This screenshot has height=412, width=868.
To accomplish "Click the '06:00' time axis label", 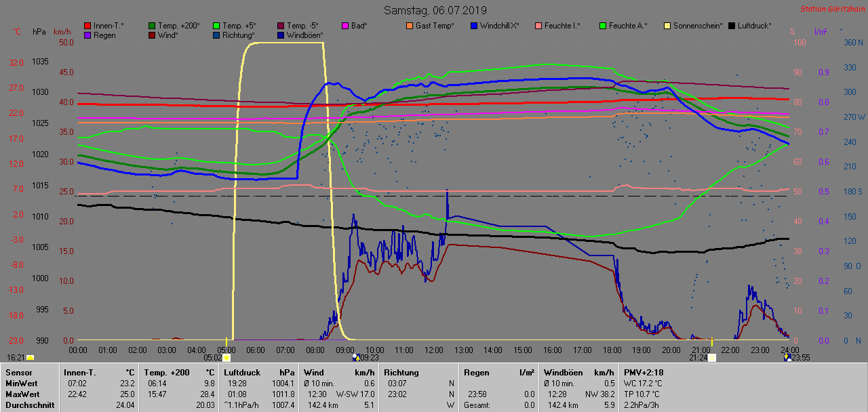I will tap(256, 350).
